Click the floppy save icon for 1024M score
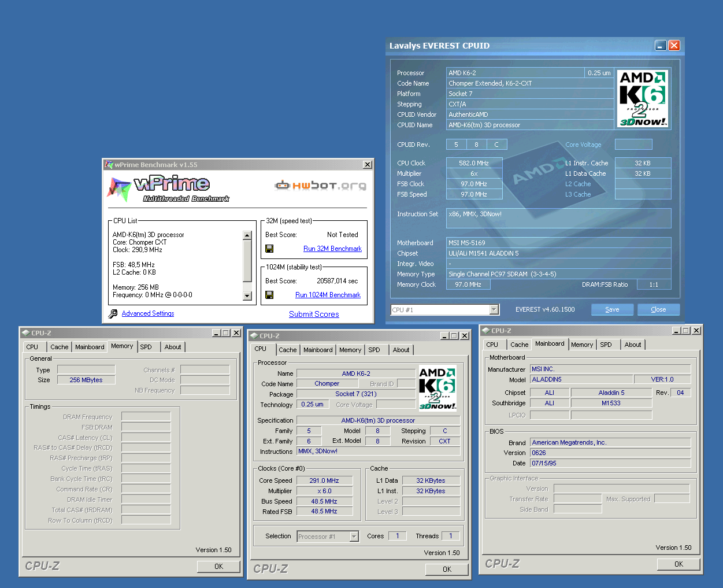Image resolution: width=723 pixels, height=588 pixels. pos(269,295)
